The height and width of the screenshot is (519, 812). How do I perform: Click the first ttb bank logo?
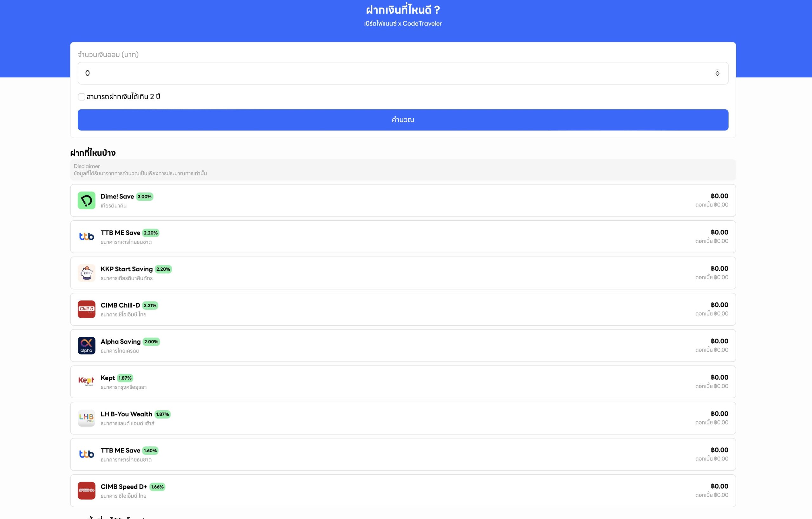pyautogui.click(x=86, y=237)
